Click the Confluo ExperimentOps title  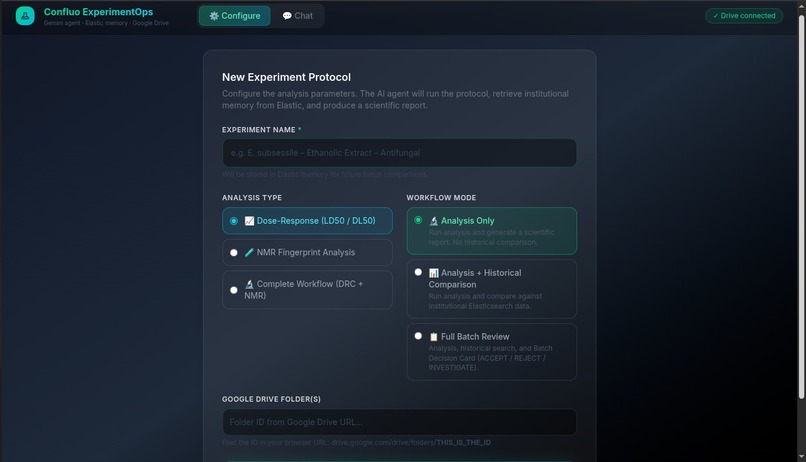pos(98,12)
